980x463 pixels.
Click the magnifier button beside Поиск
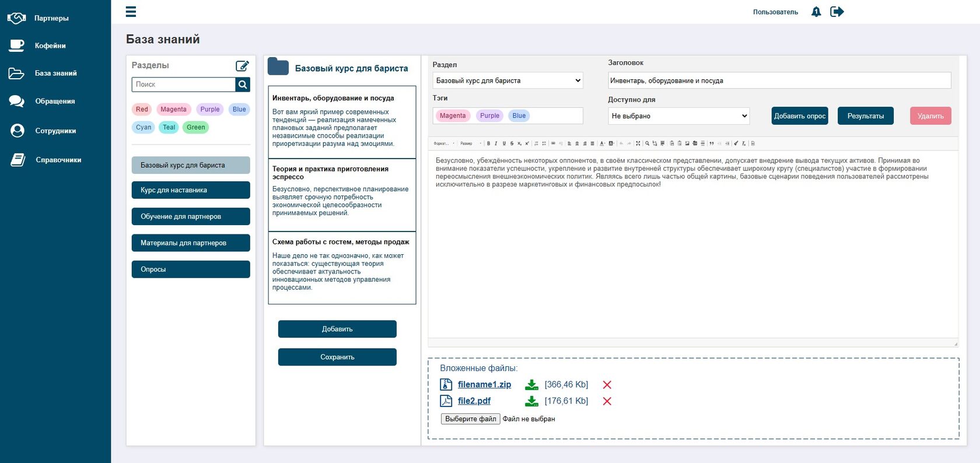click(243, 85)
